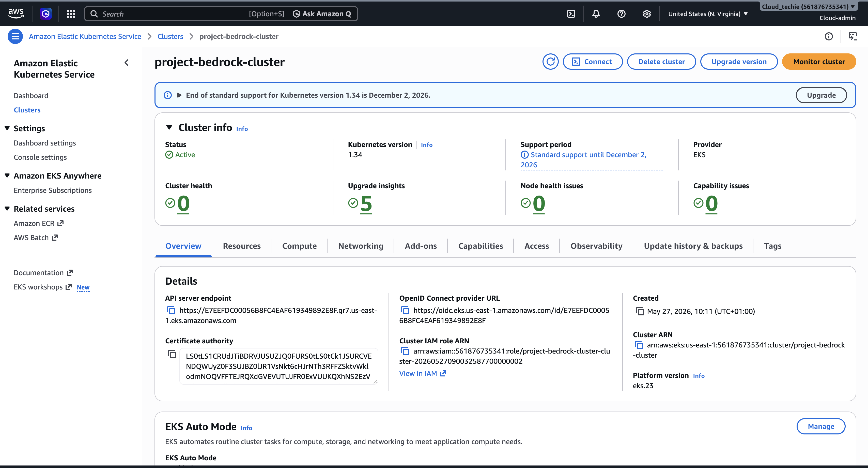Open the Add-ons tab
The image size is (868, 468).
421,246
